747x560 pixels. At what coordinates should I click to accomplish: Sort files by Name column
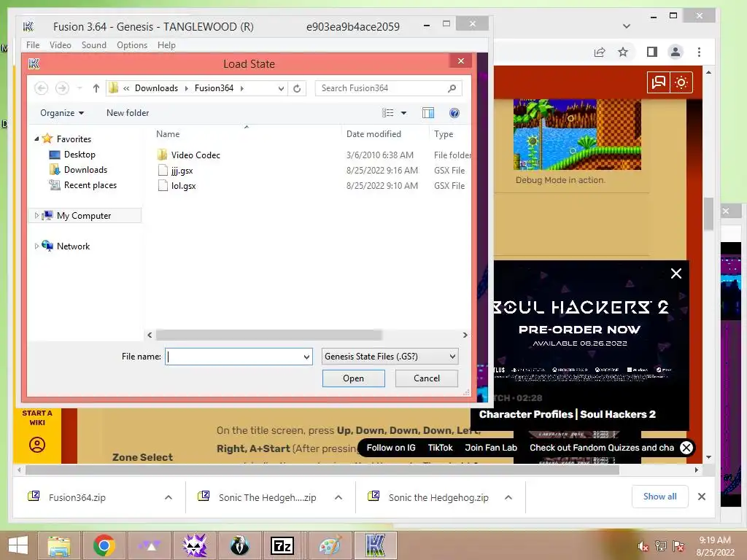tap(168, 134)
